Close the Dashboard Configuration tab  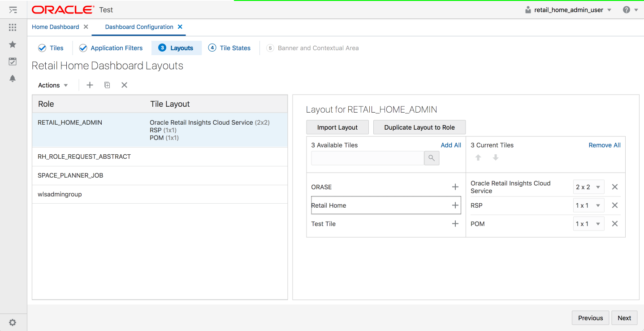(180, 27)
